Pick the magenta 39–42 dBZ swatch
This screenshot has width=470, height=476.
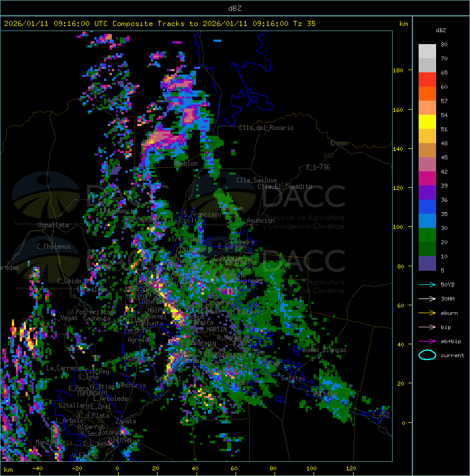pyautogui.click(x=427, y=179)
